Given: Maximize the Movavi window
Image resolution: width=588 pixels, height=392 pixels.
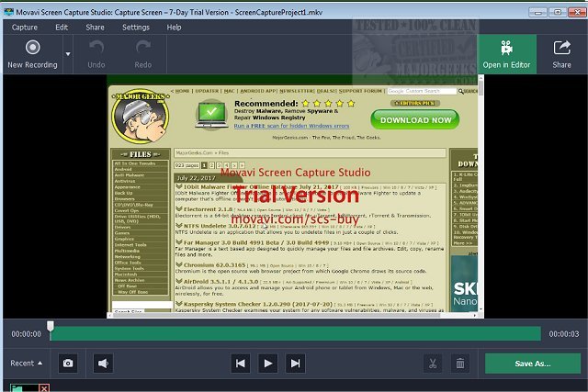Looking at the screenshot, I should [558, 12].
